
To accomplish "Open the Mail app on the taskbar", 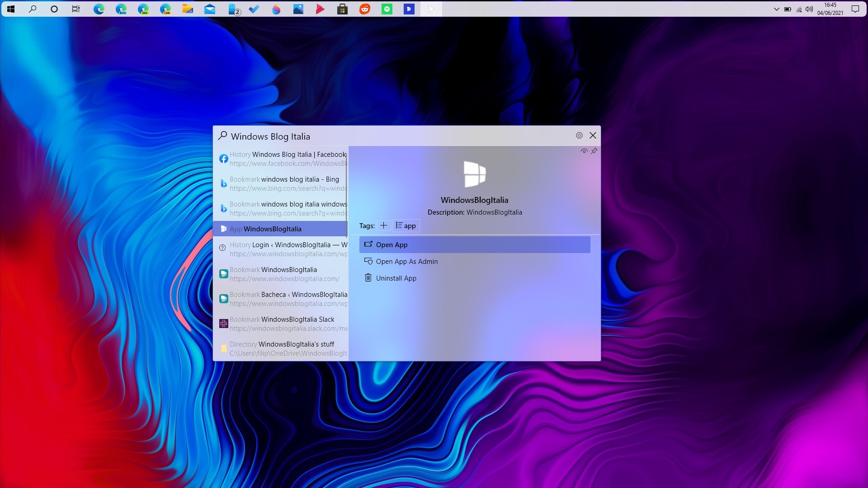I will tap(209, 9).
